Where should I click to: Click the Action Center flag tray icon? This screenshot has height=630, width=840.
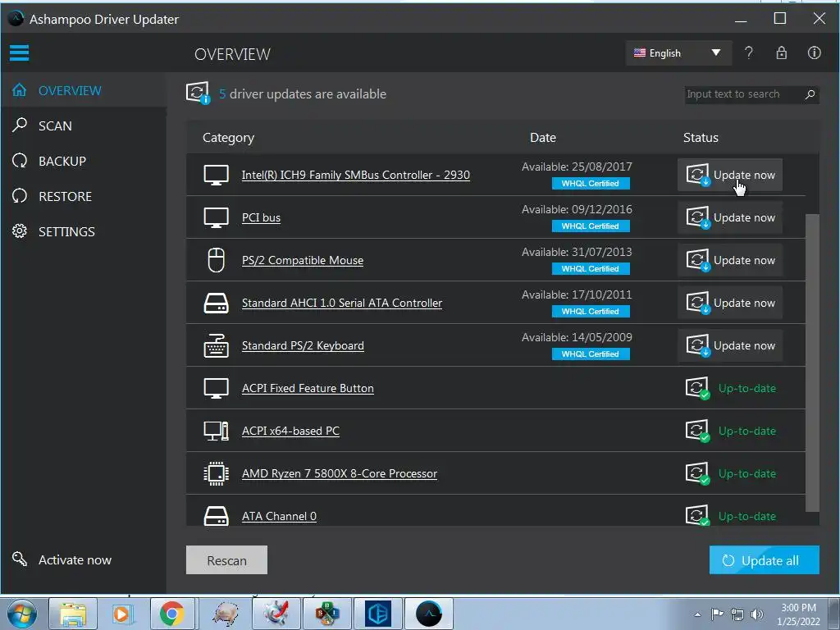(x=717, y=614)
